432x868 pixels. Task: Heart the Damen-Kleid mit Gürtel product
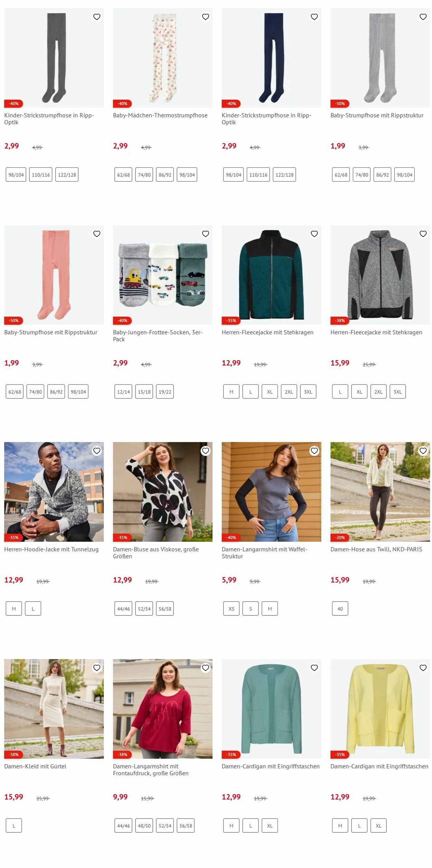97,668
